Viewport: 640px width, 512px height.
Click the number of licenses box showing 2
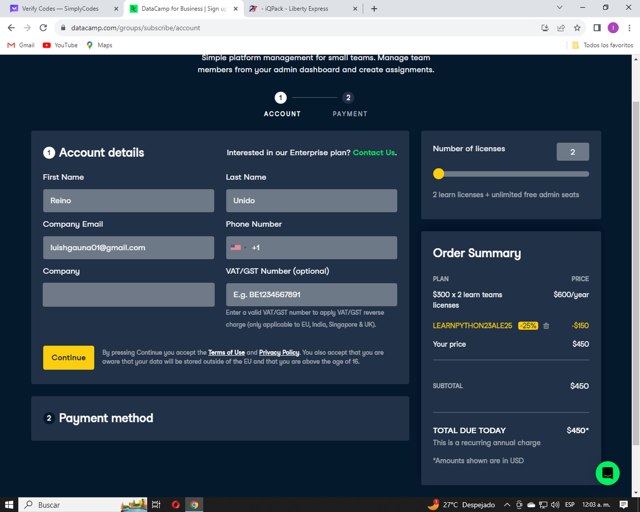[x=572, y=152]
